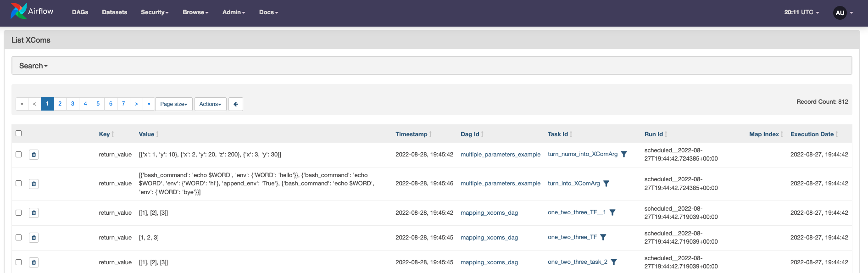868x273 pixels.
Task: Check the select-all rows checkbox
Action: [19, 134]
